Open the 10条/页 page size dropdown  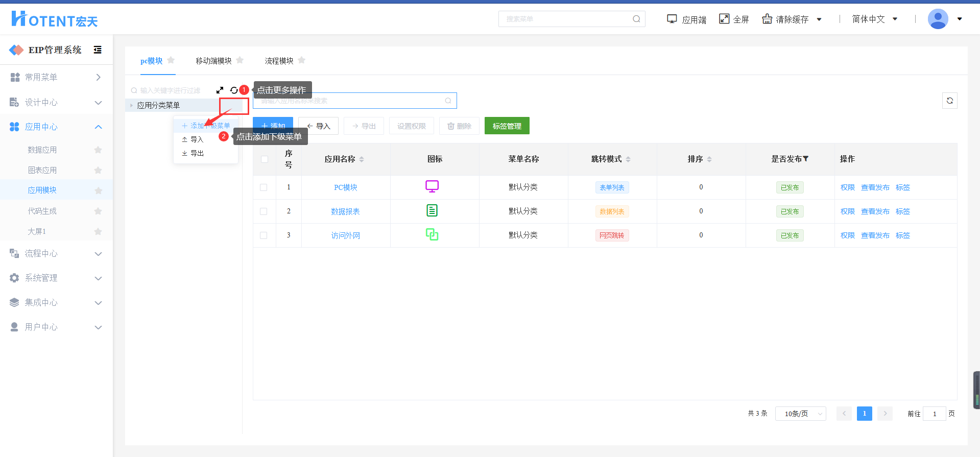800,414
